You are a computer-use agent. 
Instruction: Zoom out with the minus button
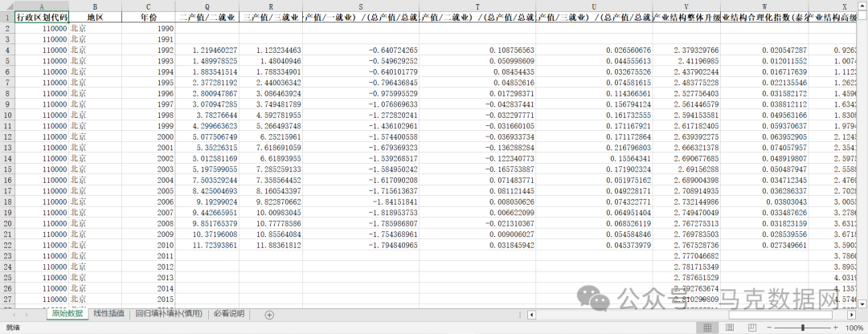[769, 328]
